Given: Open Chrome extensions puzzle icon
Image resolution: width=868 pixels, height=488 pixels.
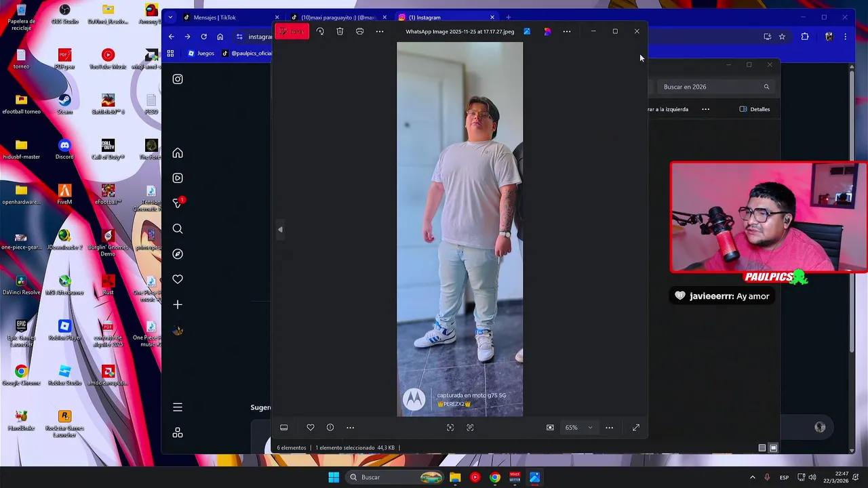Looking at the screenshot, I should click(x=805, y=37).
